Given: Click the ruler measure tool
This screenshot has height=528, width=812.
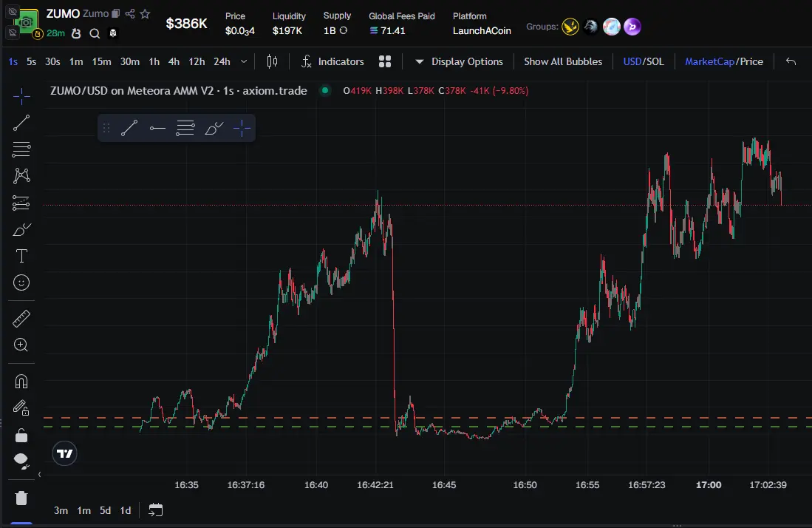Looking at the screenshot, I should pyautogui.click(x=21, y=319).
